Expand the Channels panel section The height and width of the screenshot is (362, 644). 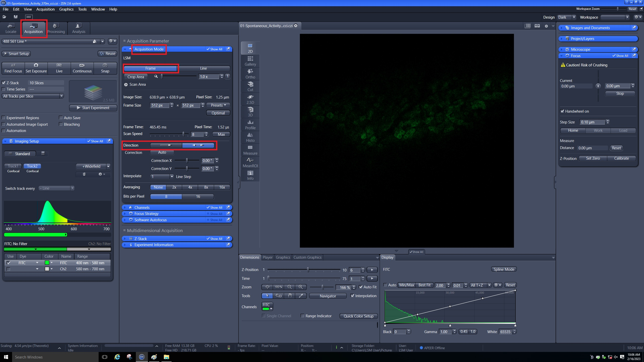tap(142, 207)
